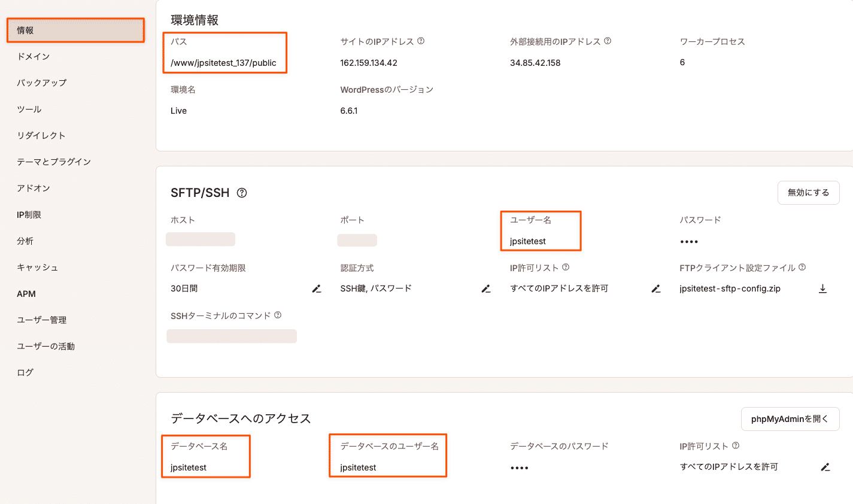This screenshot has height=504, width=853.
Task: Open the SFTP/SSH help icon
Action: click(x=242, y=193)
